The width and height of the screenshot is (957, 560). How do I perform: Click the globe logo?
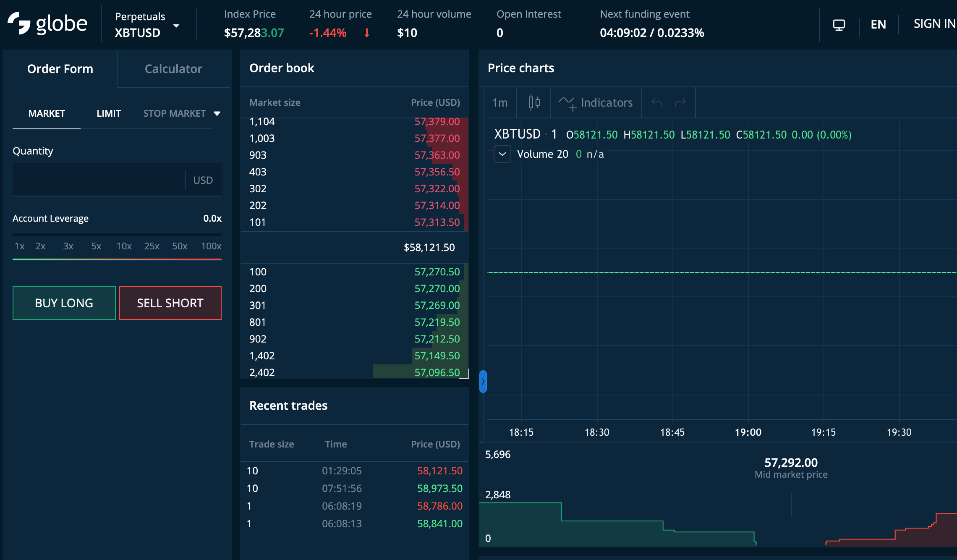click(47, 24)
